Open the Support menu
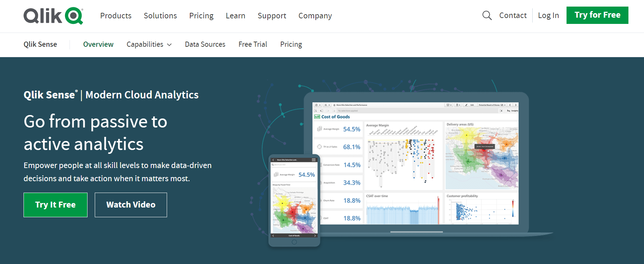 click(x=272, y=16)
